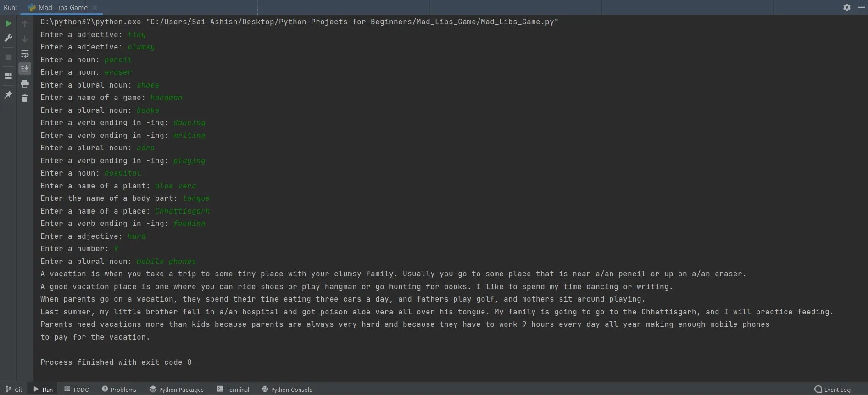Click the number input value '9'
868x395 pixels.
[116, 249]
